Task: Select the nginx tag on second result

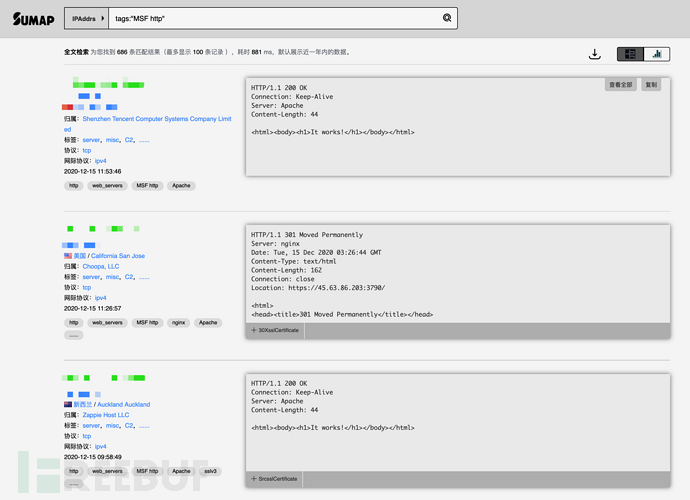Action: click(x=179, y=323)
